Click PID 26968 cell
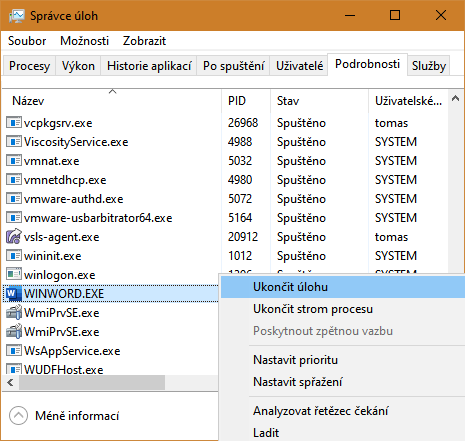The height and width of the screenshot is (441, 465). tap(243, 123)
